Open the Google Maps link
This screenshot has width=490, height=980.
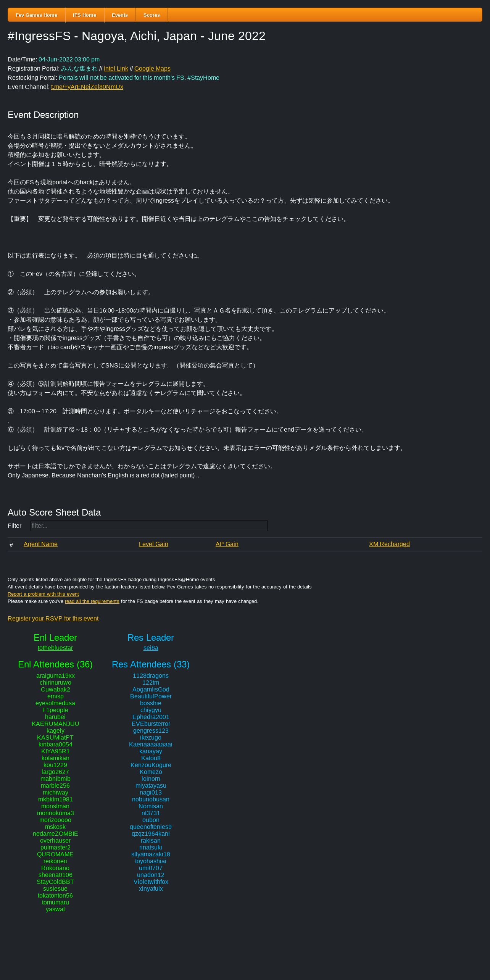tap(152, 69)
